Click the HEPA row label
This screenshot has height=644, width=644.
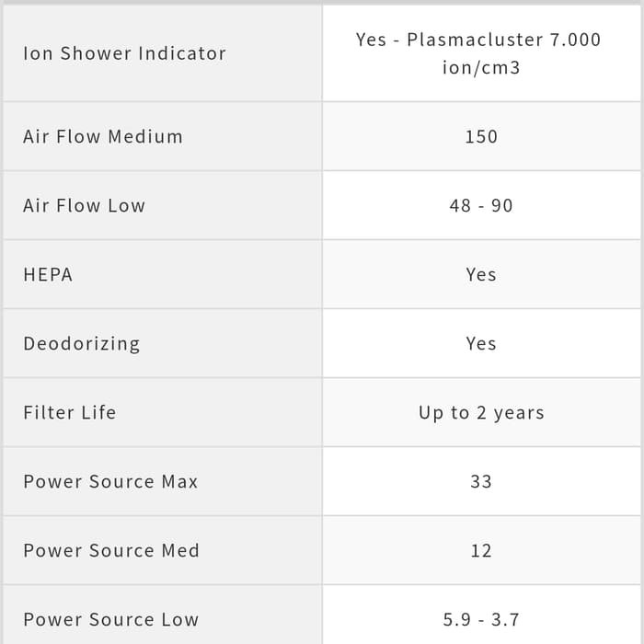48,275
